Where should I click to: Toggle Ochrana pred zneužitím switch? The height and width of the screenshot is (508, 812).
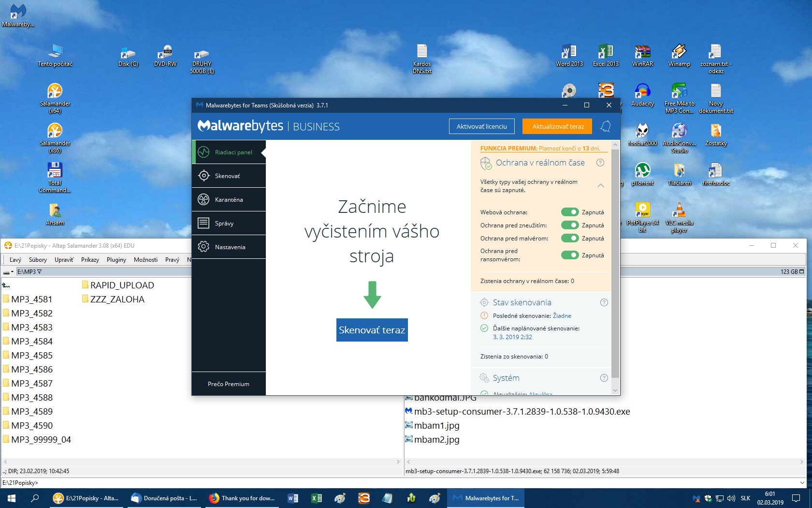coord(570,225)
